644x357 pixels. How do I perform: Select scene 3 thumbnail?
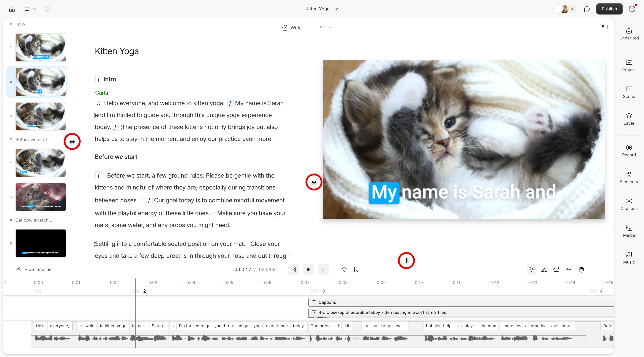tap(40, 116)
